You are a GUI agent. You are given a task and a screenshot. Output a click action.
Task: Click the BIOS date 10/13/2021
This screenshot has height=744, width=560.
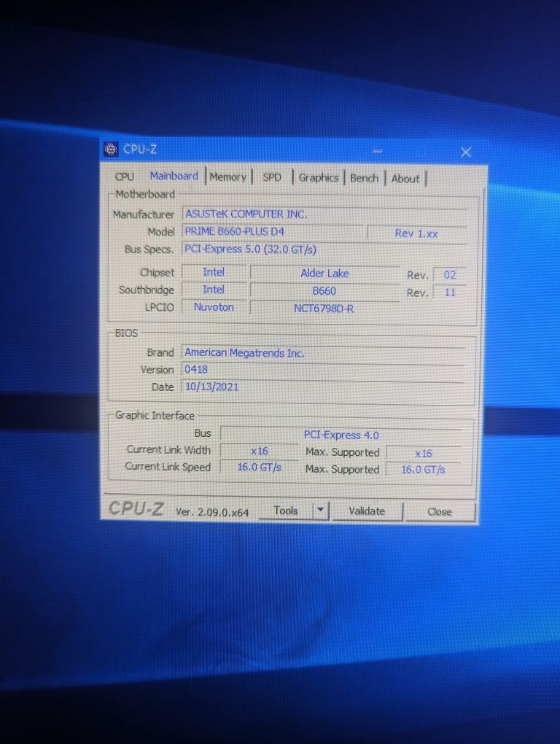[x=324, y=387]
